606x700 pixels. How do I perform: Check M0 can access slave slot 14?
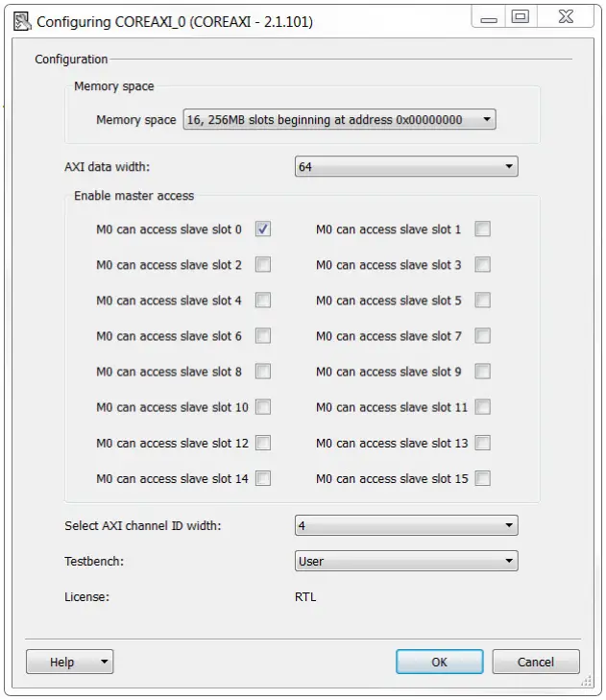(x=263, y=478)
